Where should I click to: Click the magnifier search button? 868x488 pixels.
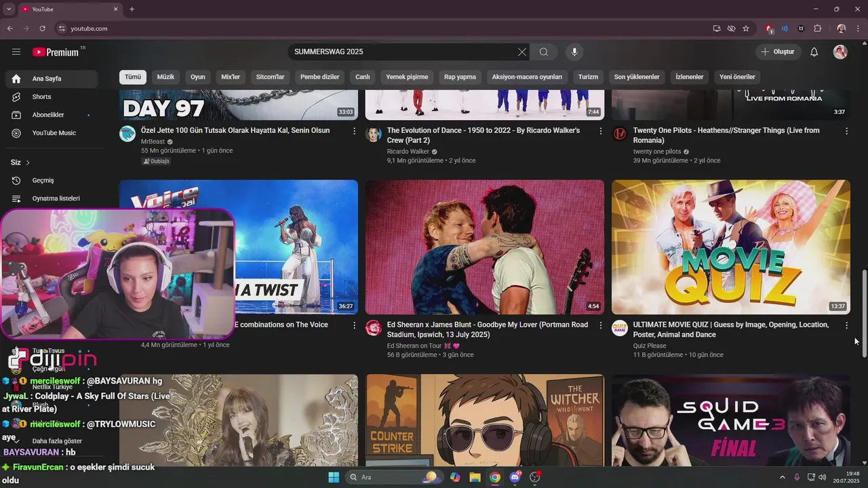tap(544, 52)
